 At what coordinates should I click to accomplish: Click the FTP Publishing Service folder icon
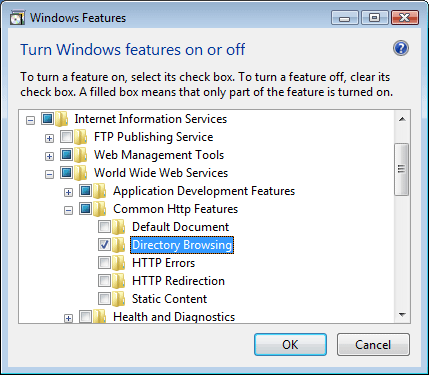click(80, 137)
